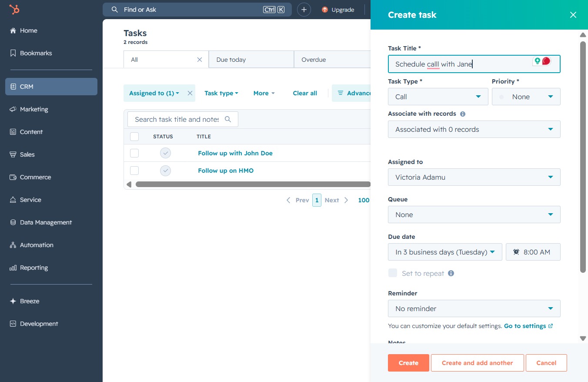Click the info icon beside Associate with records
This screenshot has height=382, width=588.
[463, 114]
